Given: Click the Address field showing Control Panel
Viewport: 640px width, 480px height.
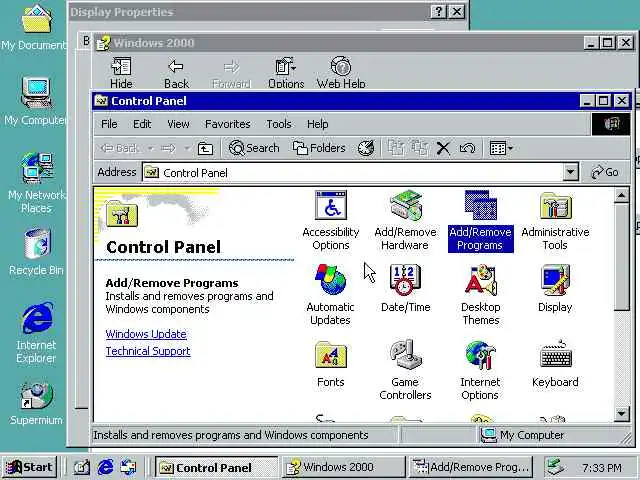Looking at the screenshot, I should point(353,173).
